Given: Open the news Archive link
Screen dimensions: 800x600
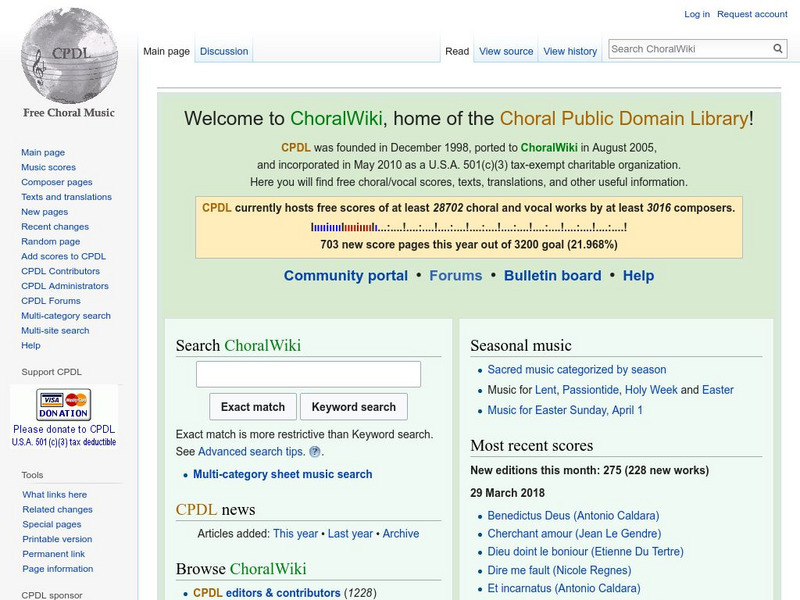Looking at the screenshot, I should pos(401,533).
